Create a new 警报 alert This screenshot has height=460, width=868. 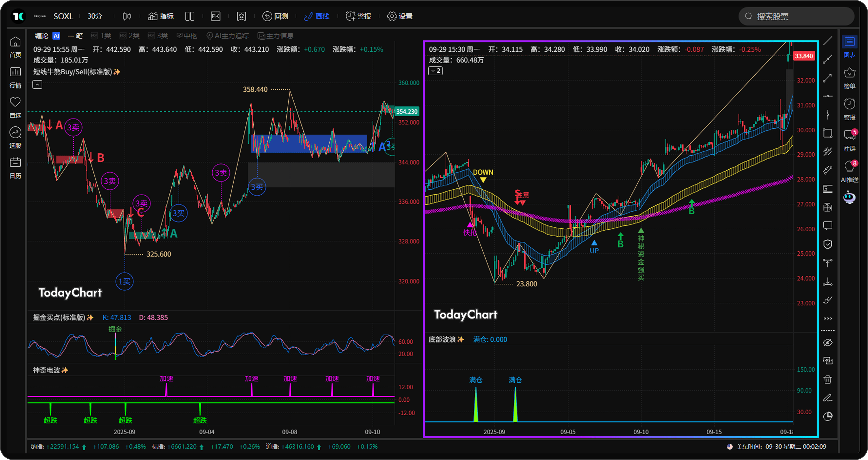[358, 16]
